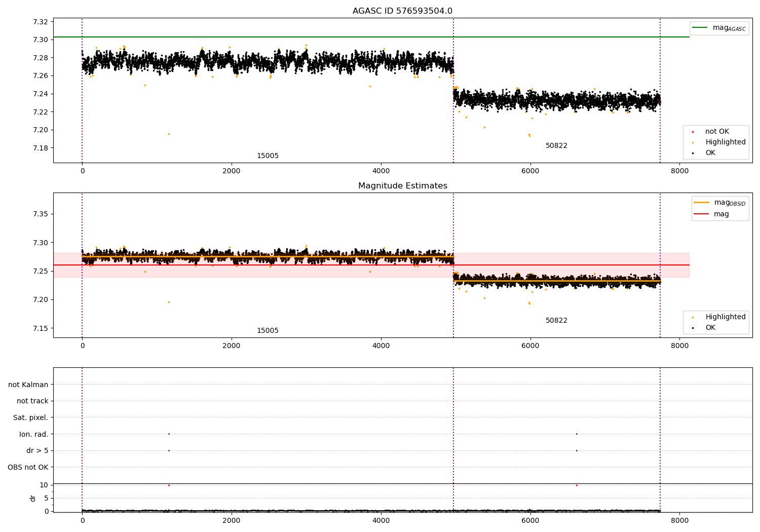The height and width of the screenshot is (532, 760).
Task: Click obsid label 15005 in middle plot
Action: coord(268,331)
